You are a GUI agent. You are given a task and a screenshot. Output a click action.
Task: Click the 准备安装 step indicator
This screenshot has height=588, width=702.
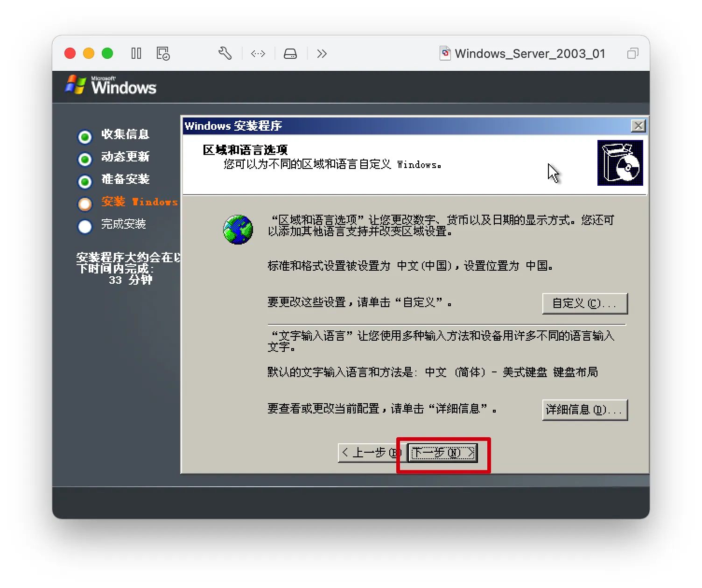(x=85, y=182)
